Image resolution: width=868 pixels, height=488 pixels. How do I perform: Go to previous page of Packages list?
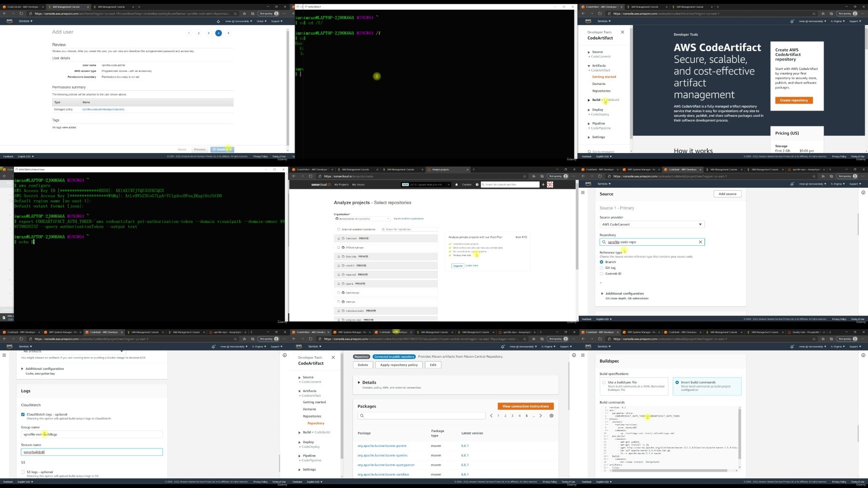point(491,416)
